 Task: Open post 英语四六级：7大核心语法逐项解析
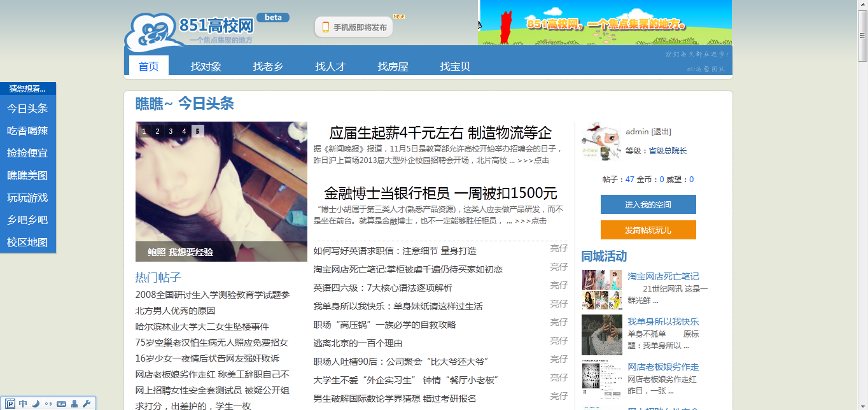[383, 288]
